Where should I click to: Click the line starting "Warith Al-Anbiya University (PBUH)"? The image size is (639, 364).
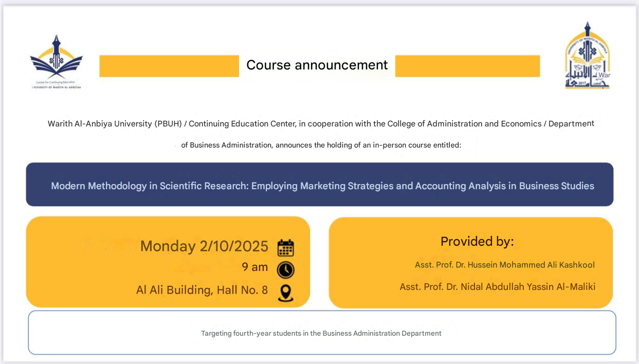coord(320,124)
